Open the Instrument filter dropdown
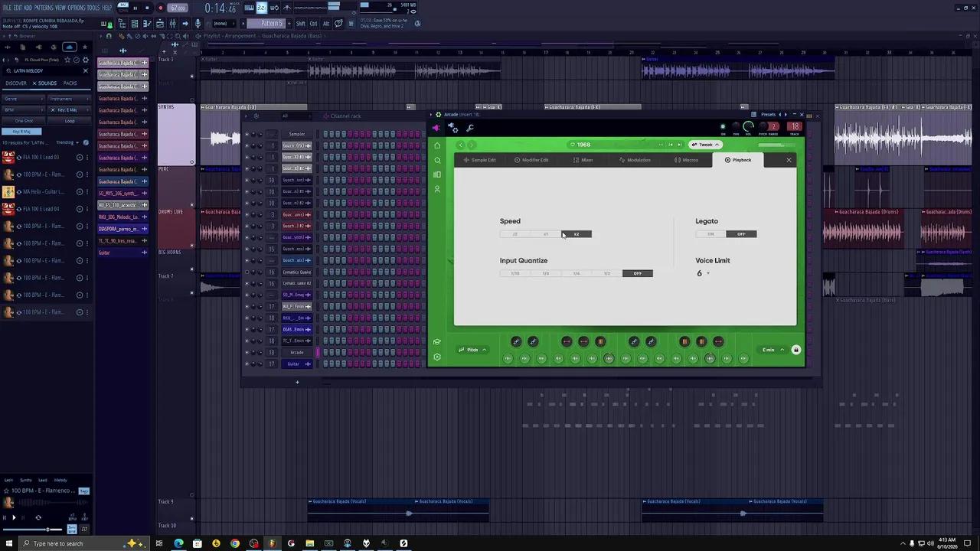Image resolution: width=980 pixels, height=551 pixels. click(x=69, y=99)
